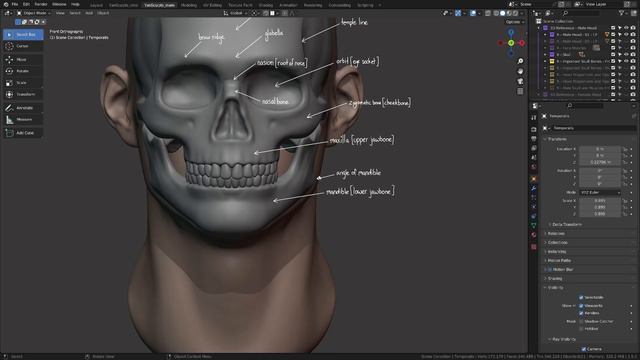640x360 pixels.
Task: Select Scene Collection in outliner
Action: [558, 21]
